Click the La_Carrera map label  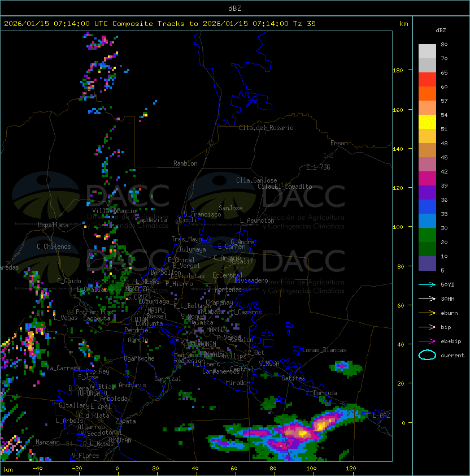64,368
